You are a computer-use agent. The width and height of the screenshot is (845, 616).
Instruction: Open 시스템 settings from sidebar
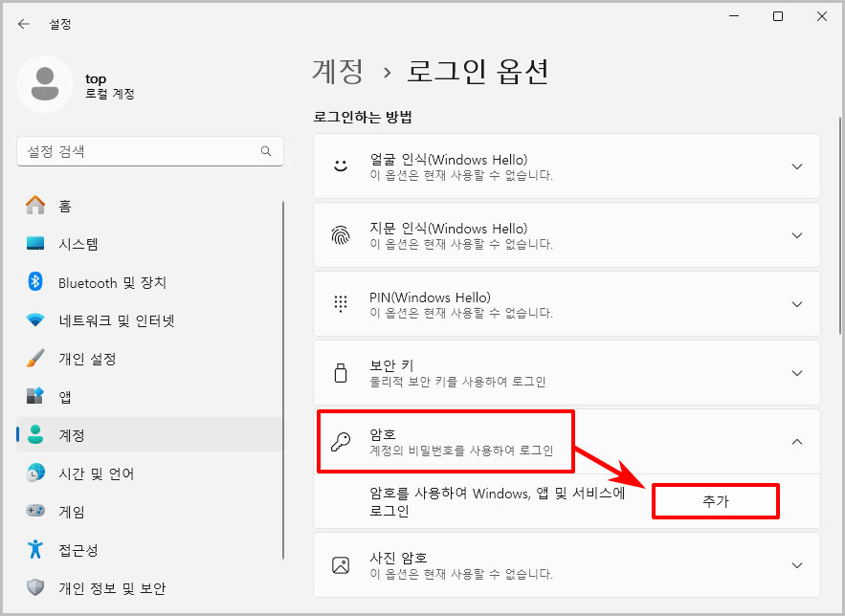coord(37,243)
